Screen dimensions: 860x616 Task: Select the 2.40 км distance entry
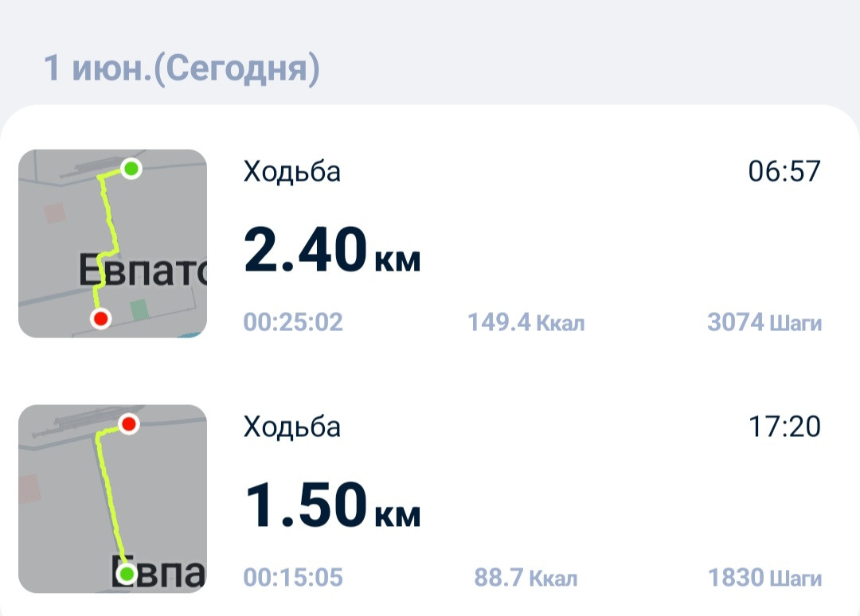[332, 250]
